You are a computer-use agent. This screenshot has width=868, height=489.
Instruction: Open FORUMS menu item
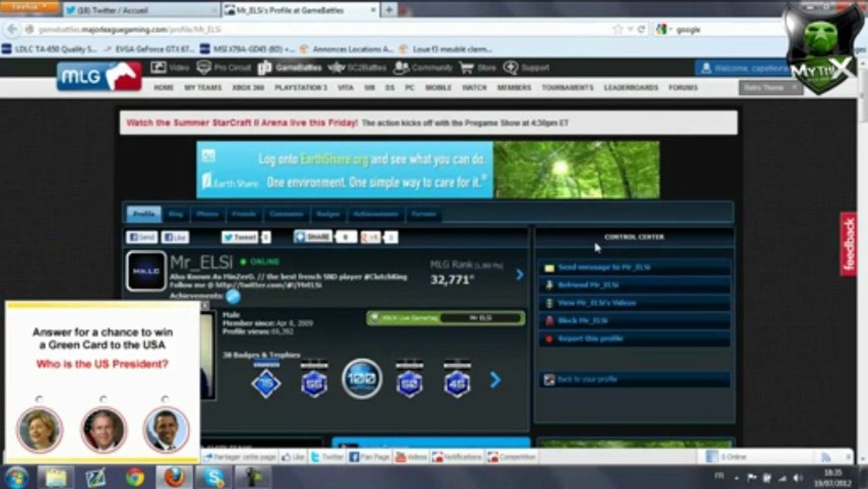pyautogui.click(x=683, y=88)
